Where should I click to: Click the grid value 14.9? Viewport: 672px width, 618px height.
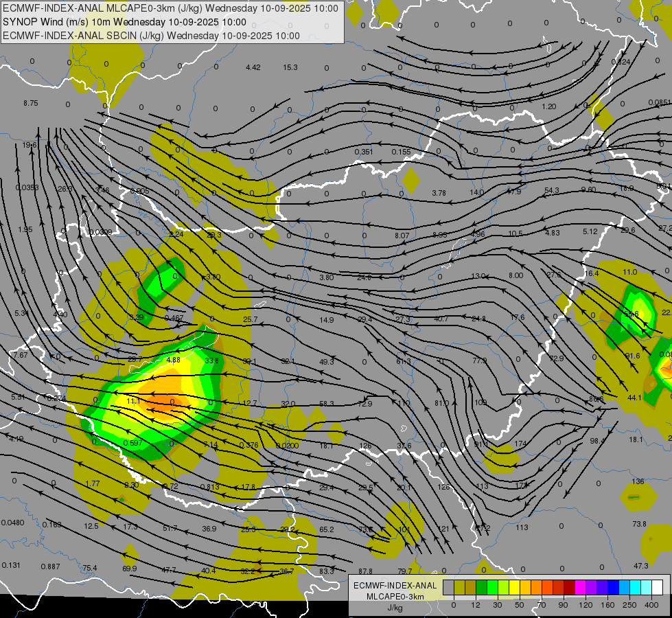point(327,320)
